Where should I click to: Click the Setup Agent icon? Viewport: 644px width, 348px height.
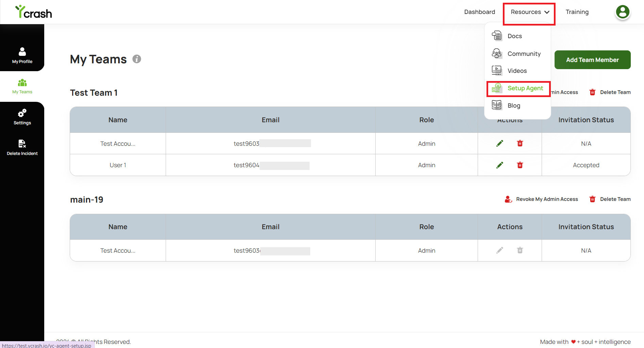(497, 88)
